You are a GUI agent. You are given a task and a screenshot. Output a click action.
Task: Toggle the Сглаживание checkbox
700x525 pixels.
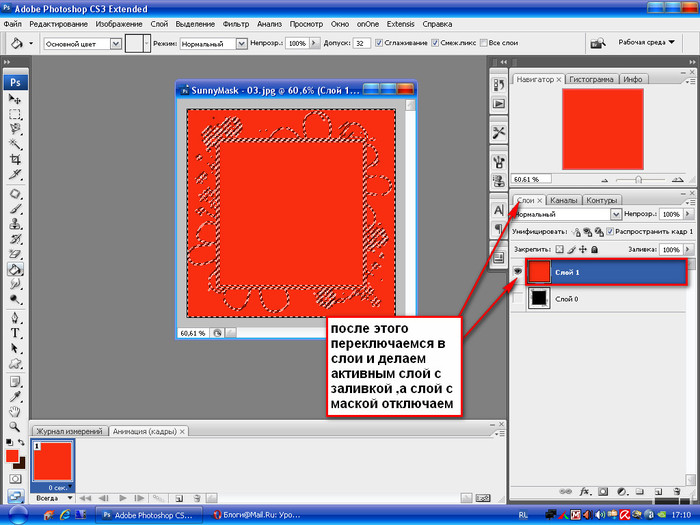(x=379, y=43)
